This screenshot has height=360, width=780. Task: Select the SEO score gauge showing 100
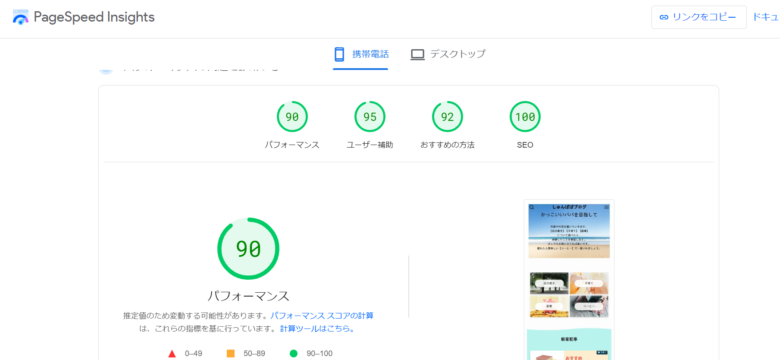click(x=525, y=117)
